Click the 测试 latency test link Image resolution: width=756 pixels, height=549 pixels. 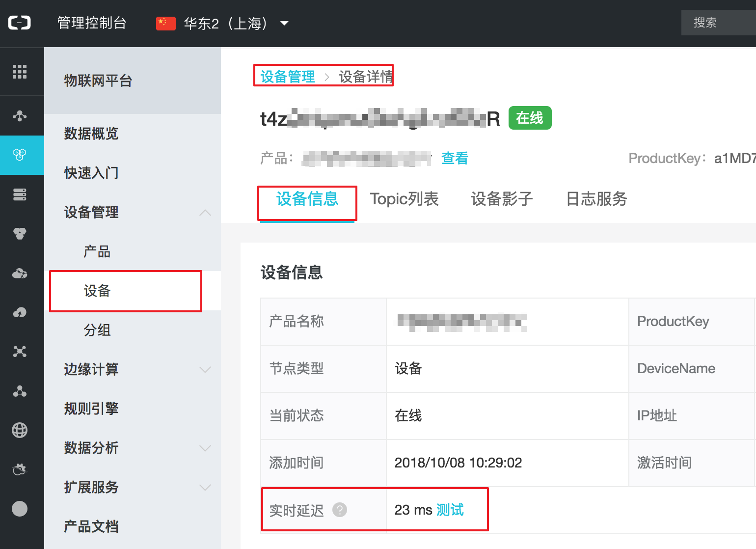[450, 510]
